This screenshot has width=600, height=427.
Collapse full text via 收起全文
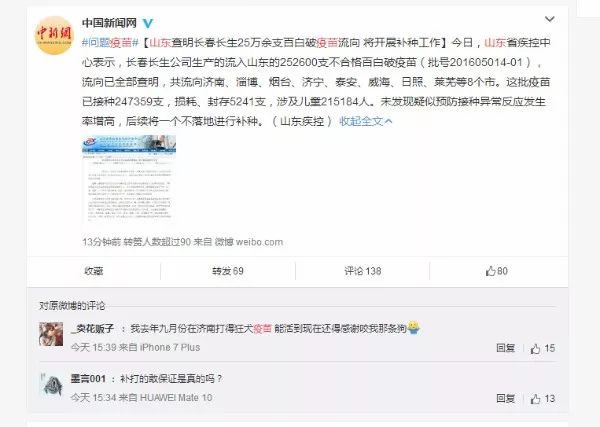(365, 121)
